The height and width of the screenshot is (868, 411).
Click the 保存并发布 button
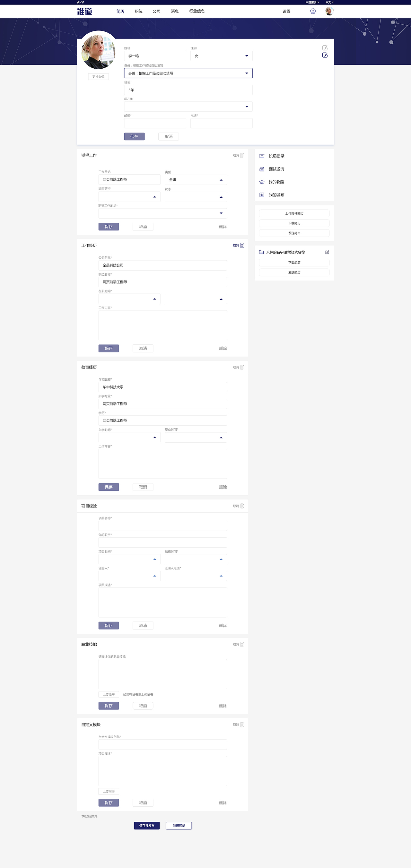pos(147,826)
